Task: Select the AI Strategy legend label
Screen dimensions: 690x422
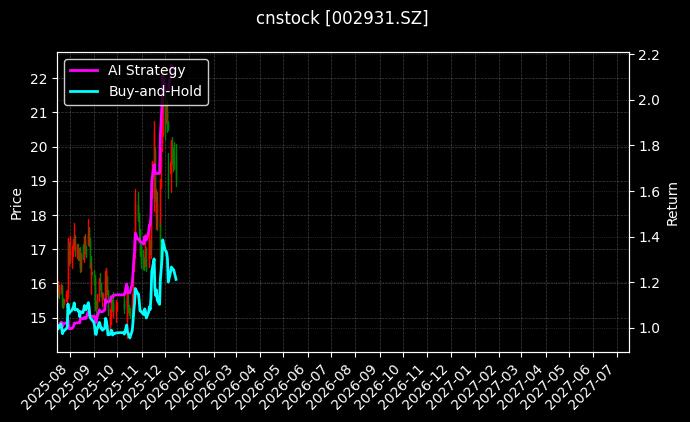Action: click(x=146, y=71)
